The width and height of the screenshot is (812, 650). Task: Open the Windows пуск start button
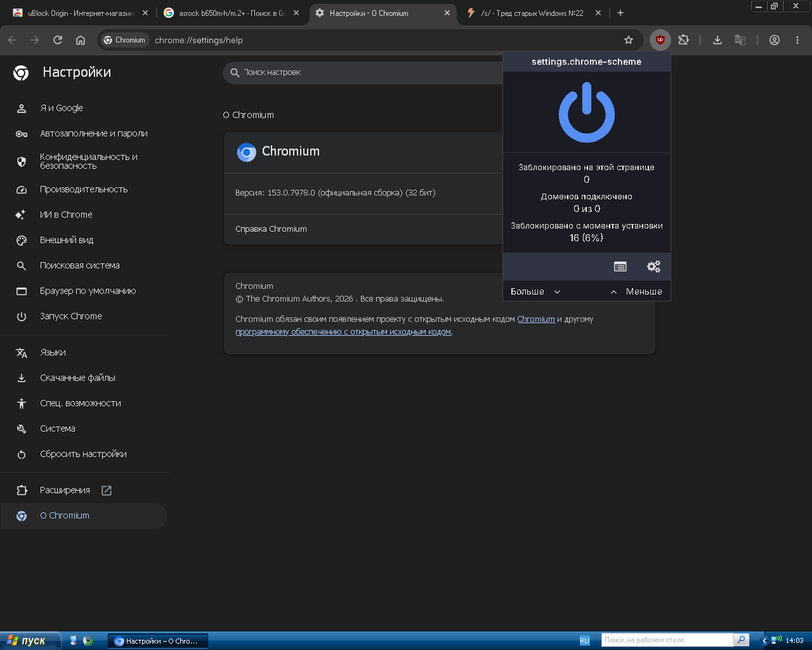[x=30, y=640]
